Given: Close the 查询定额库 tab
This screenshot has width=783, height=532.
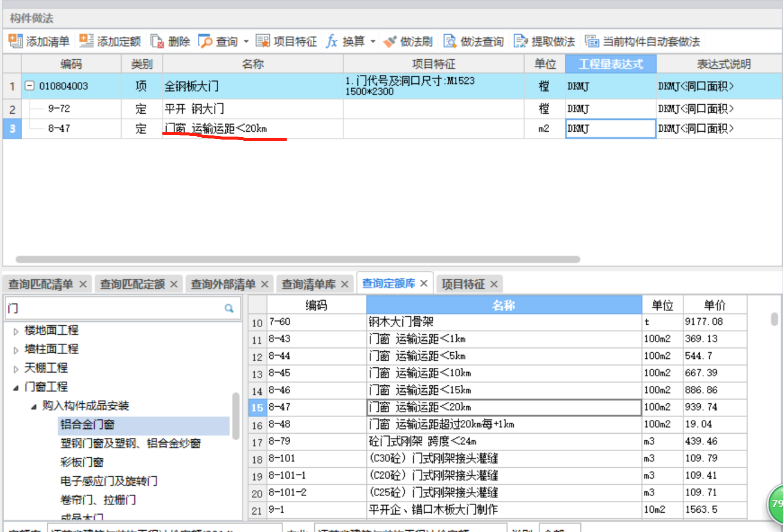Looking at the screenshot, I should (x=424, y=283).
